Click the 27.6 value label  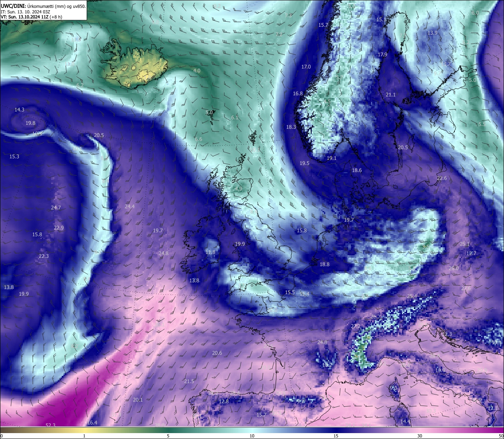pos(466,289)
